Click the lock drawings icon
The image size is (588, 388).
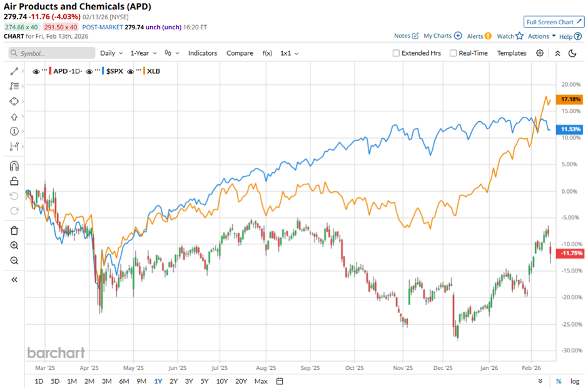coord(14,181)
